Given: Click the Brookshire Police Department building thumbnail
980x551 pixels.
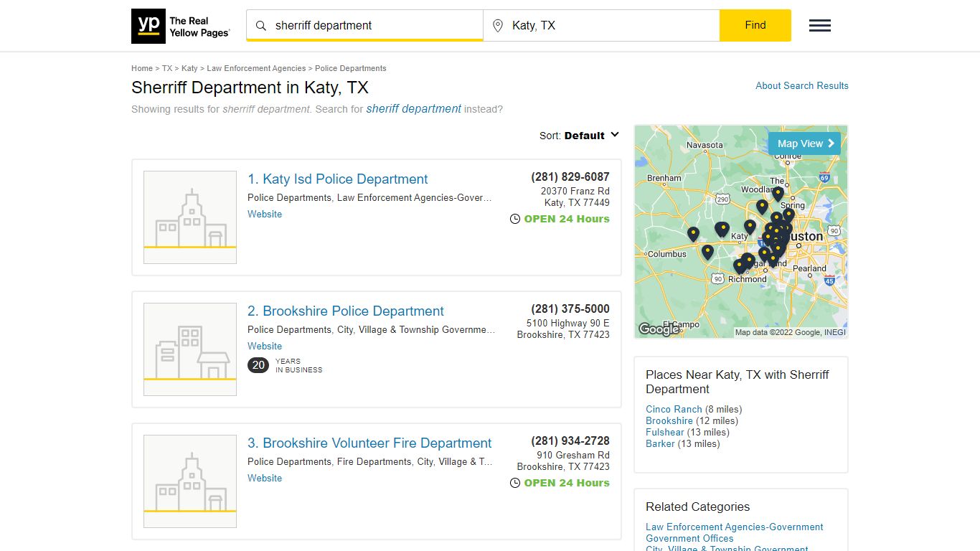Looking at the screenshot, I should coord(190,349).
